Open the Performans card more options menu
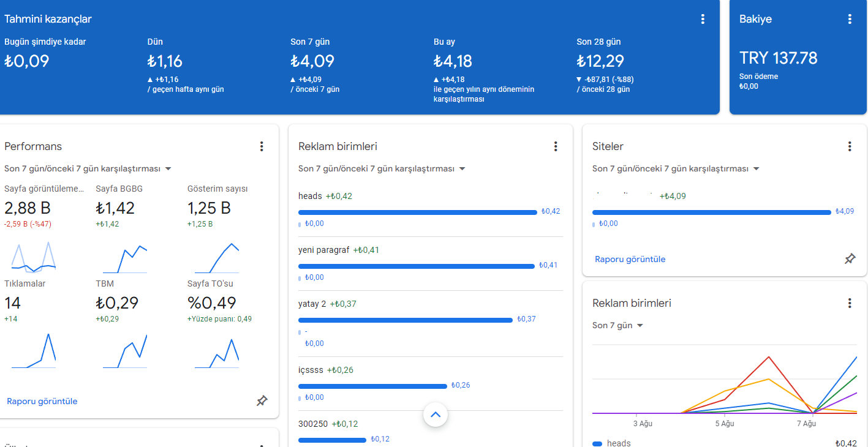This screenshot has height=447, width=868. click(262, 146)
